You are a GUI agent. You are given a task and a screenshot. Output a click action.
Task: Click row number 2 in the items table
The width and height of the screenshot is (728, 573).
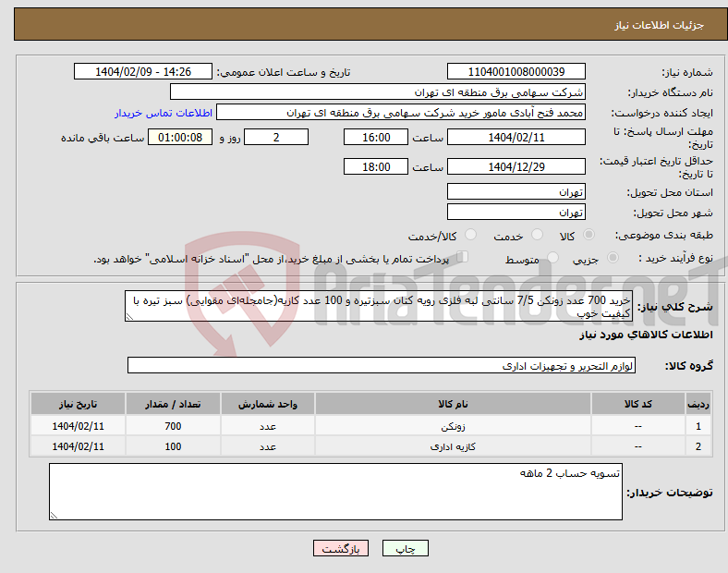pyautogui.click(x=698, y=446)
